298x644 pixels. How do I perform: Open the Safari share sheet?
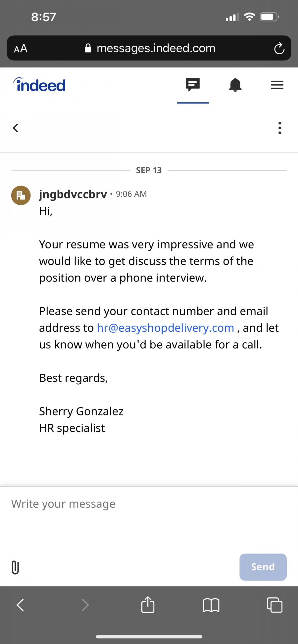pyautogui.click(x=148, y=604)
